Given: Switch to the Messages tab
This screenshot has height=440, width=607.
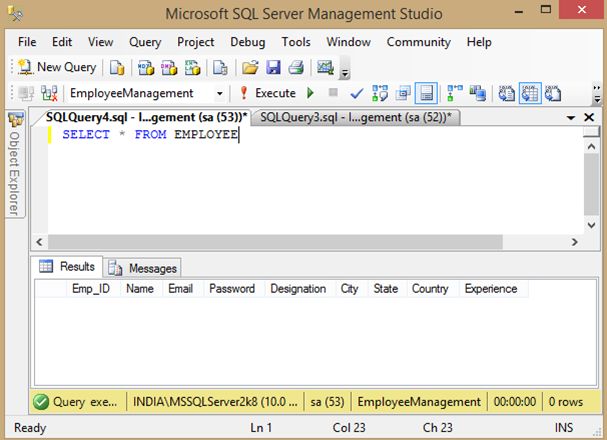Looking at the screenshot, I should tap(143, 268).
